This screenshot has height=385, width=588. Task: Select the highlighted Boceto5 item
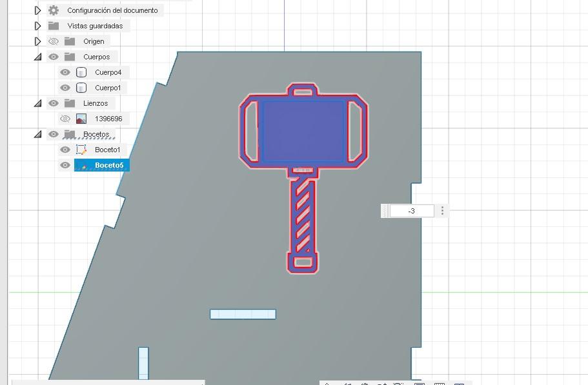[102, 165]
